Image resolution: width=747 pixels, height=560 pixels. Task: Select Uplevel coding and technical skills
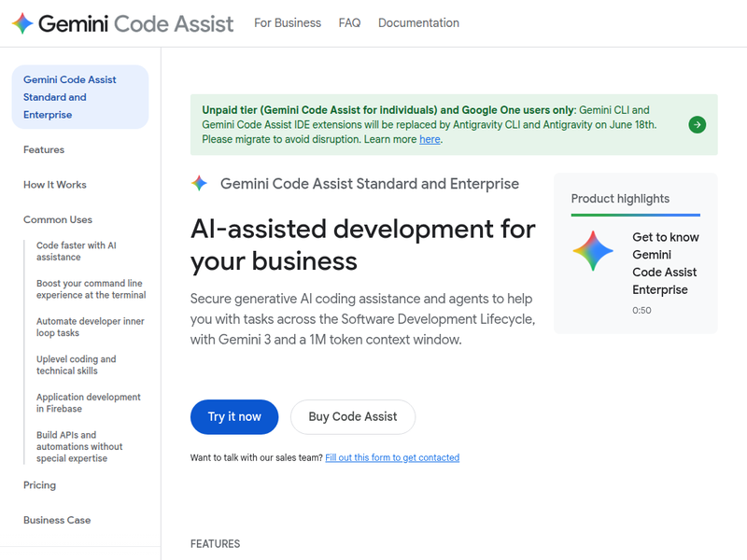point(77,365)
